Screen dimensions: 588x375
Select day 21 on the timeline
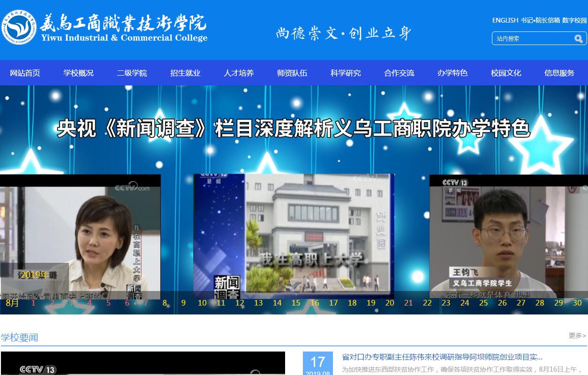(x=408, y=303)
